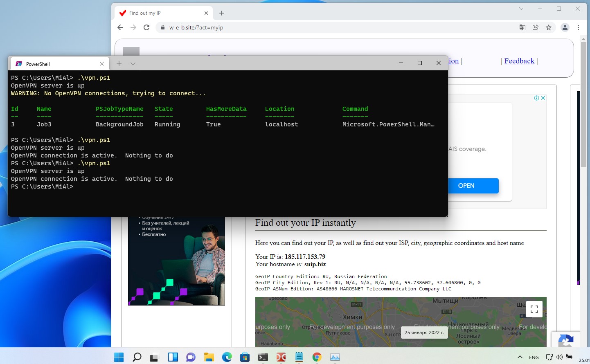Viewport: 590px width, 364px height.
Task: Open the Windows Start menu
Action: [x=119, y=357]
